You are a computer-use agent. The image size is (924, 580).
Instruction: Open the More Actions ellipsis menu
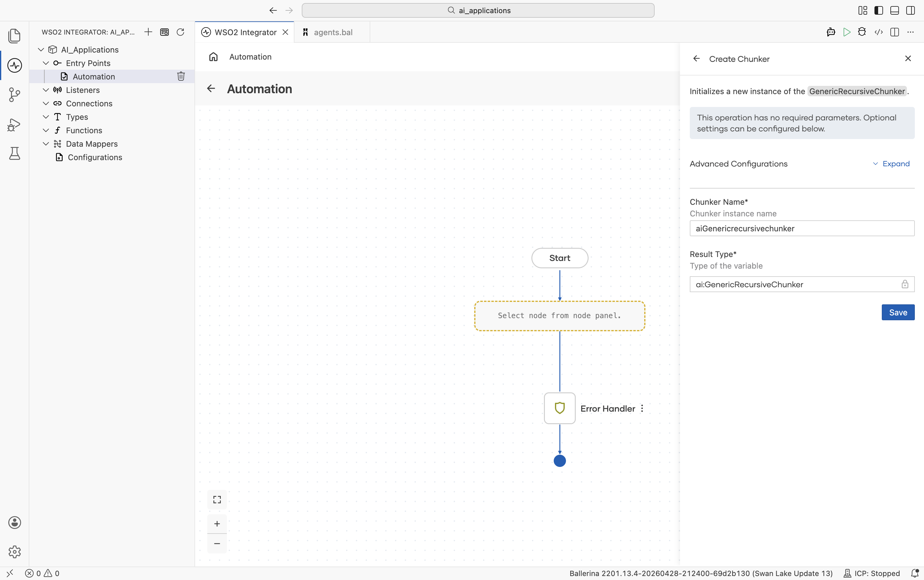pyautogui.click(x=910, y=32)
